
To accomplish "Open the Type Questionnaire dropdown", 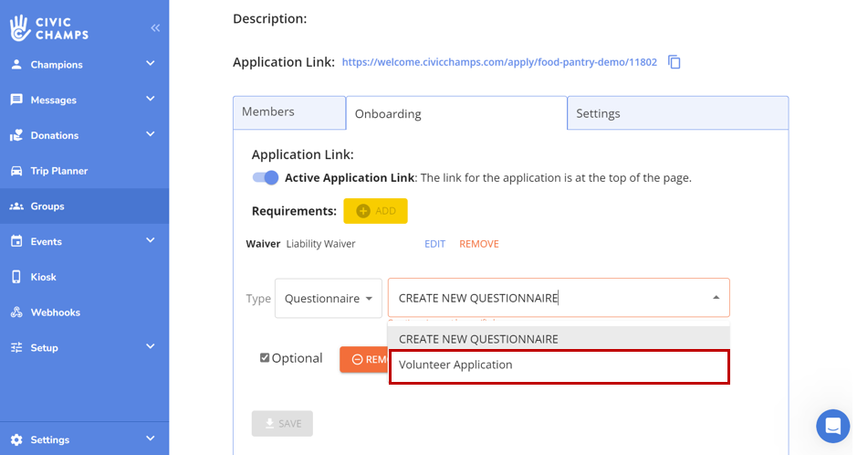I will (x=328, y=299).
